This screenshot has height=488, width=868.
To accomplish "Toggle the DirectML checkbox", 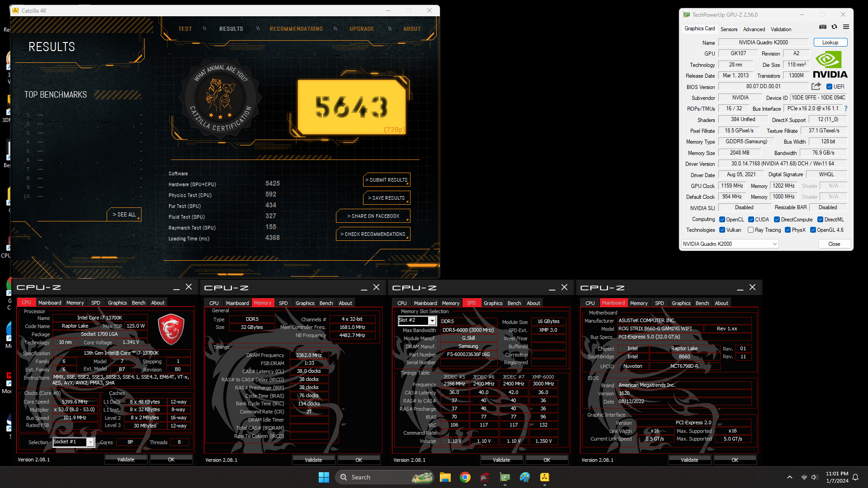I will point(820,220).
